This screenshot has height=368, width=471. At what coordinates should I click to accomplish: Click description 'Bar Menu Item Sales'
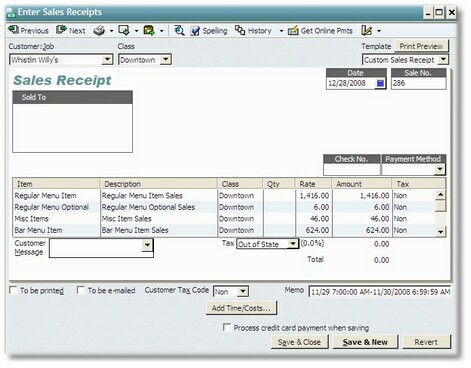click(x=135, y=230)
